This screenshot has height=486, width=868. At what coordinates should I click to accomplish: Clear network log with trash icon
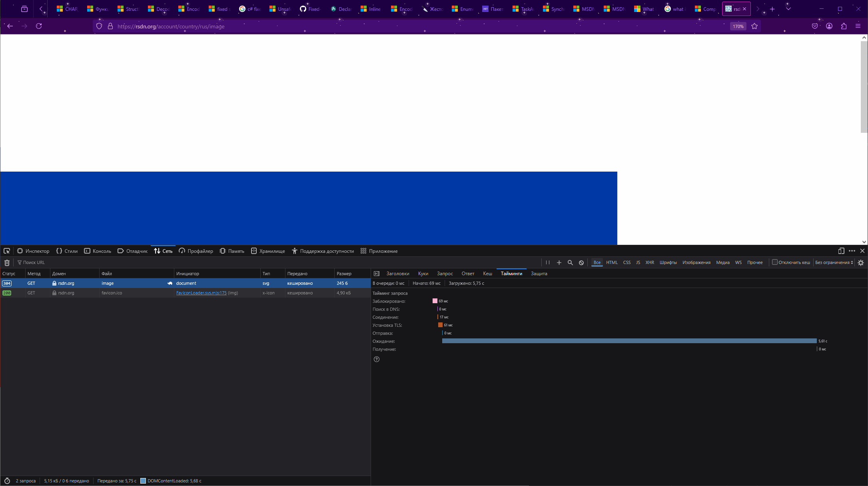click(x=7, y=263)
